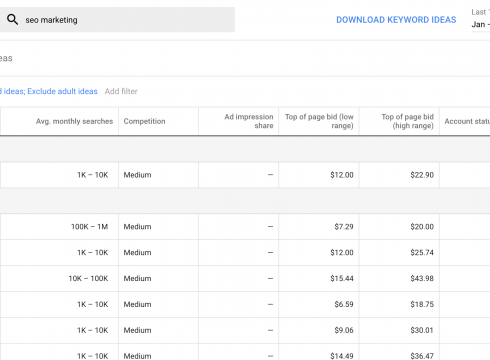Click Medium competition in the $43.98 row

coord(137,278)
